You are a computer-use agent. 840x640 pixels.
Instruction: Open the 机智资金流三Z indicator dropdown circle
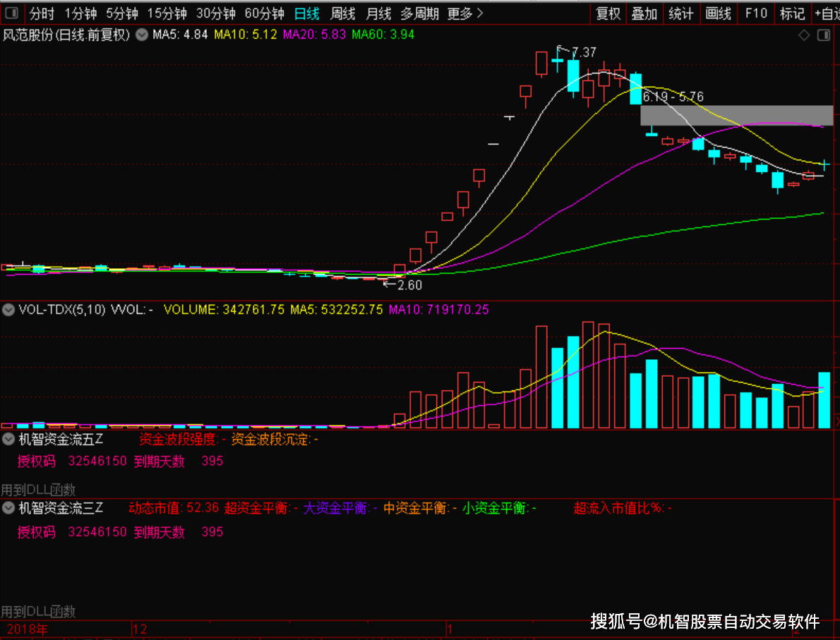8,508
